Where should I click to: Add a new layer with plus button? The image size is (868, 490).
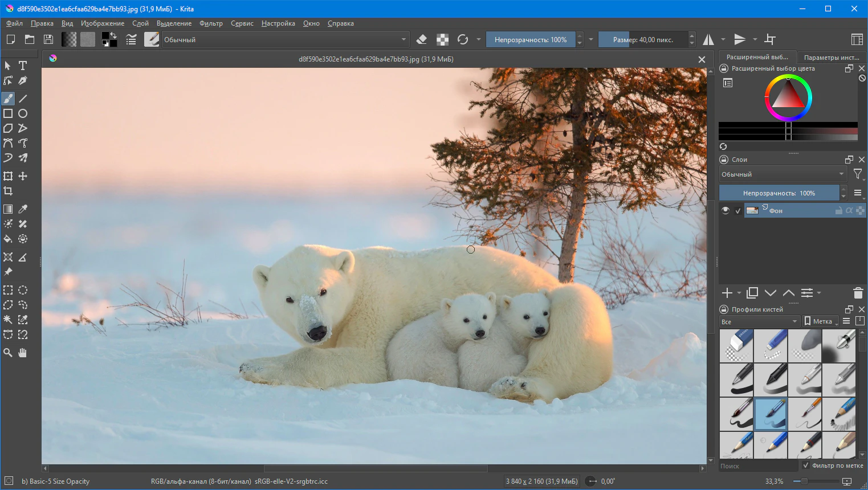coord(727,293)
